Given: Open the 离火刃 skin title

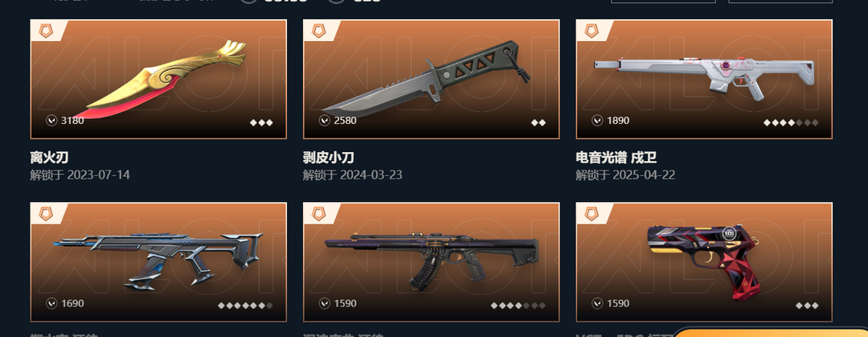Looking at the screenshot, I should pyautogui.click(x=49, y=158).
